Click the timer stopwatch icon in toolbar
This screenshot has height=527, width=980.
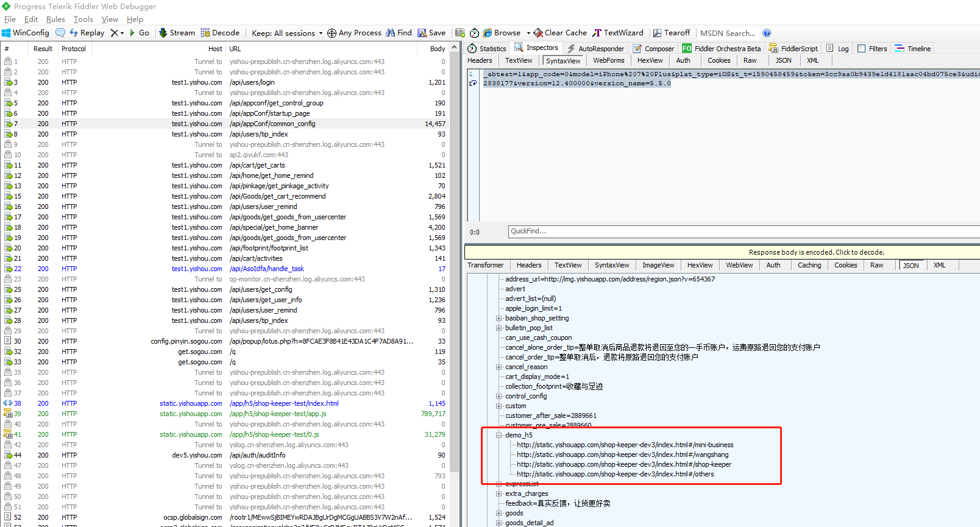[474, 33]
